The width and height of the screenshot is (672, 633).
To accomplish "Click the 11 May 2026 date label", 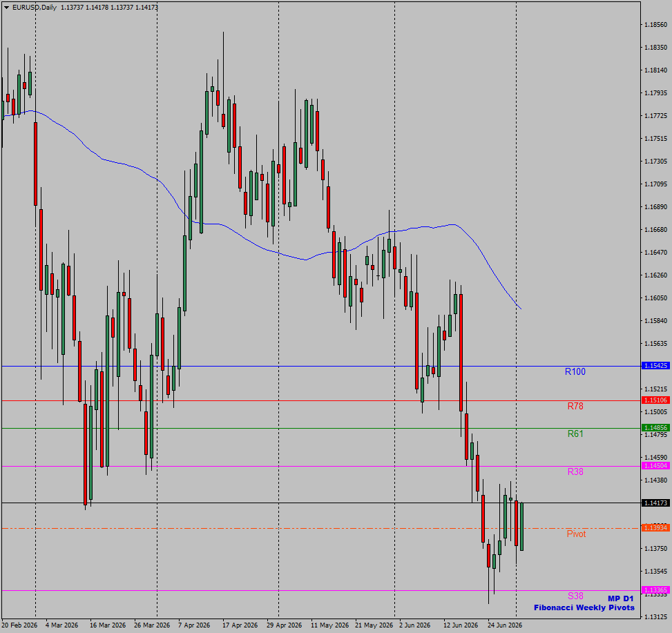I will (x=329, y=625).
